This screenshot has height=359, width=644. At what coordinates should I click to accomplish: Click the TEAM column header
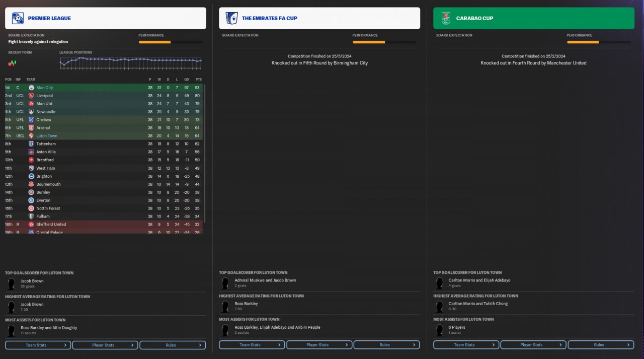pos(31,79)
